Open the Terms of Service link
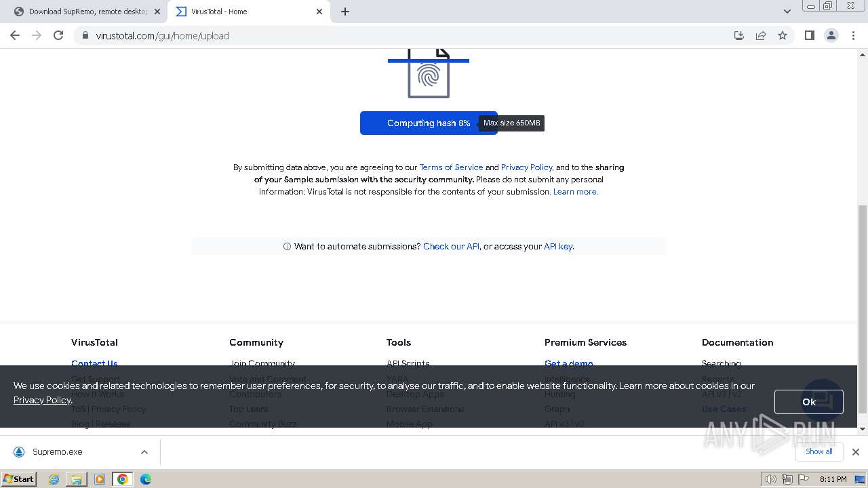 coord(451,167)
